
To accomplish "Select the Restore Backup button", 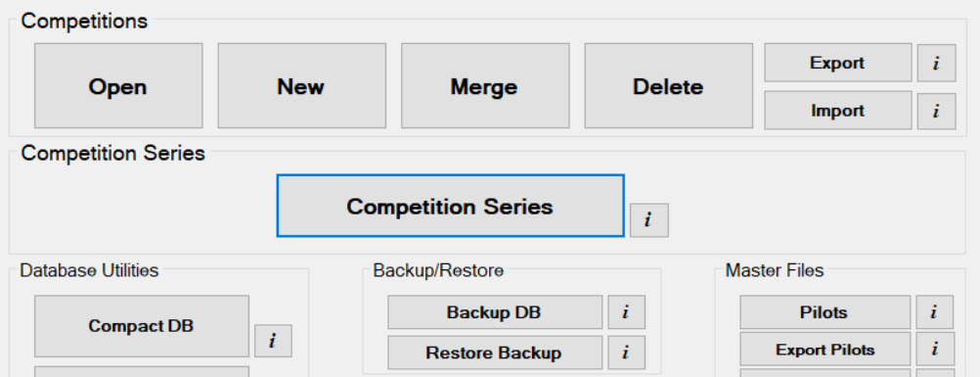I will click(x=495, y=353).
